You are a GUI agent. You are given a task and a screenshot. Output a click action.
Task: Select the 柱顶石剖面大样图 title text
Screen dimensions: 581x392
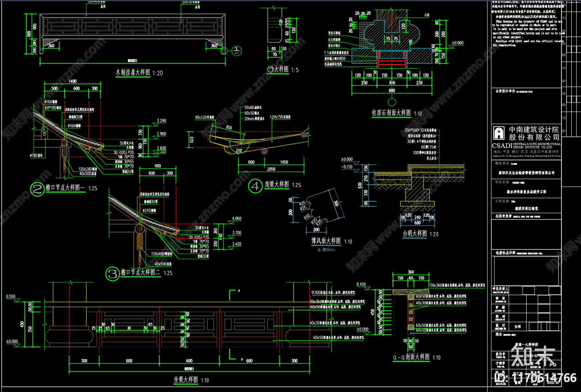(391, 113)
